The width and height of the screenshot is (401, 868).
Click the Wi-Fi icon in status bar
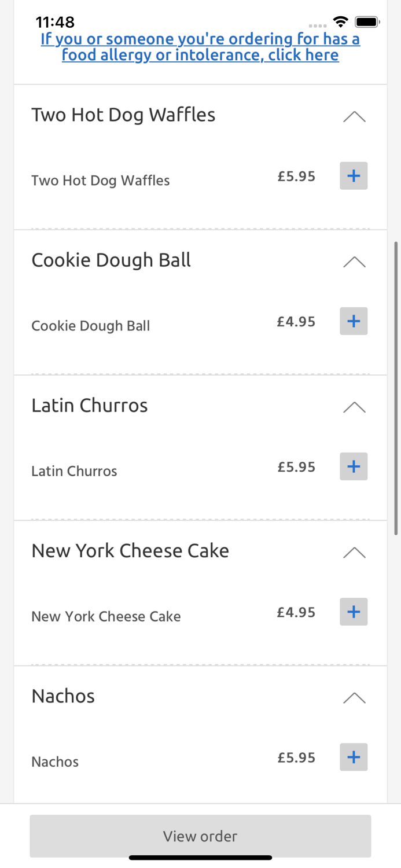tap(340, 21)
